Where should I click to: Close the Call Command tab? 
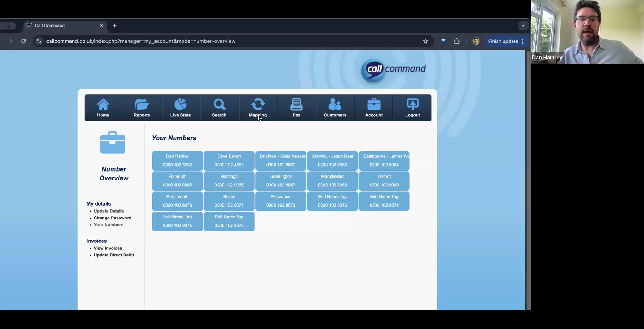pos(102,25)
